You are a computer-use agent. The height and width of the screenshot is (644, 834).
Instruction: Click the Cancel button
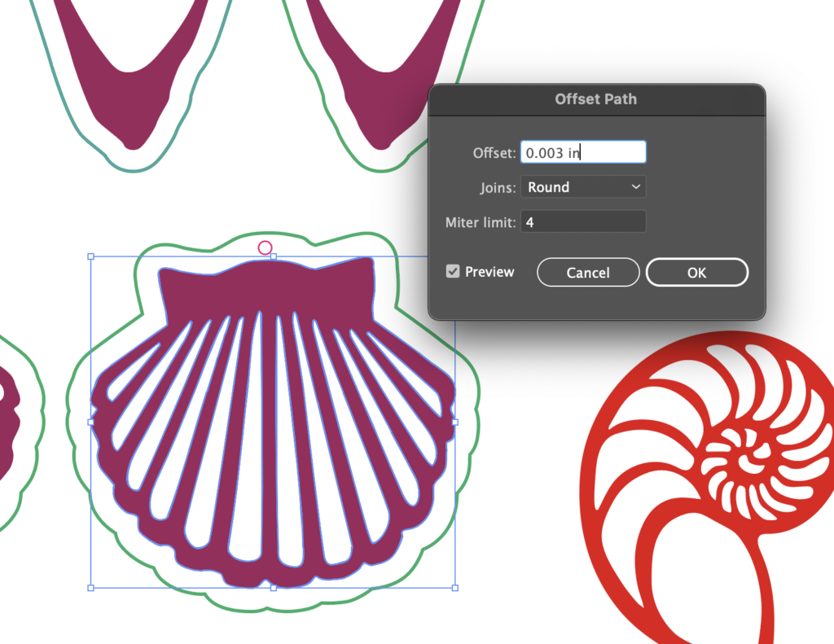588,272
